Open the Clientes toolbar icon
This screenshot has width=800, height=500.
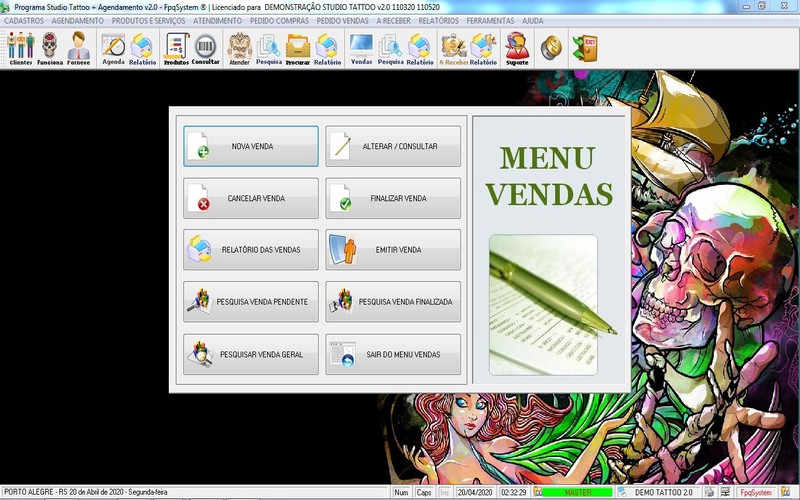coord(21,48)
